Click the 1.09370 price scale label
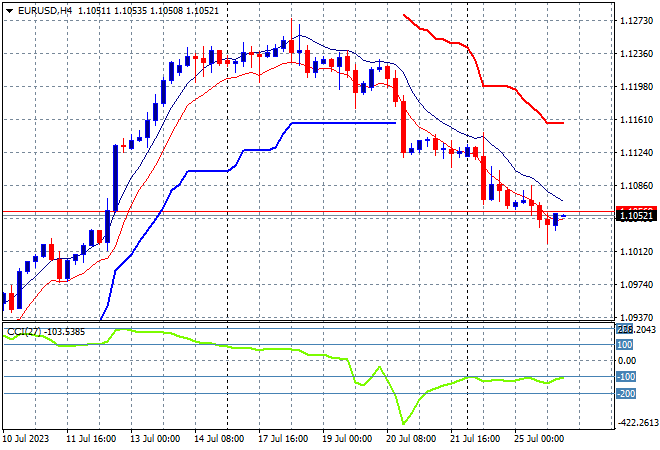660x450 pixels. [636, 317]
